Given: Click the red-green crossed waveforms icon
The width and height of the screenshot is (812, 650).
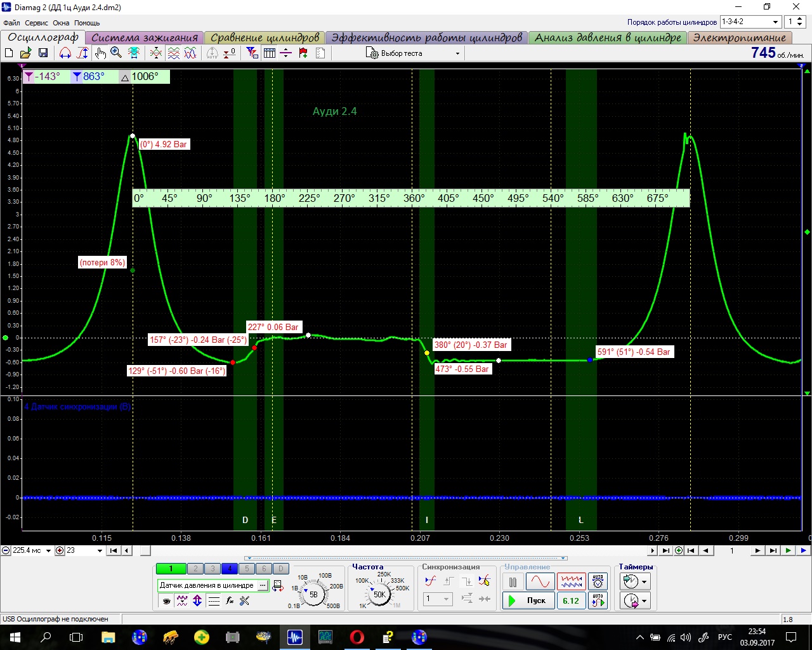Looking at the screenshot, I should pos(156,53).
